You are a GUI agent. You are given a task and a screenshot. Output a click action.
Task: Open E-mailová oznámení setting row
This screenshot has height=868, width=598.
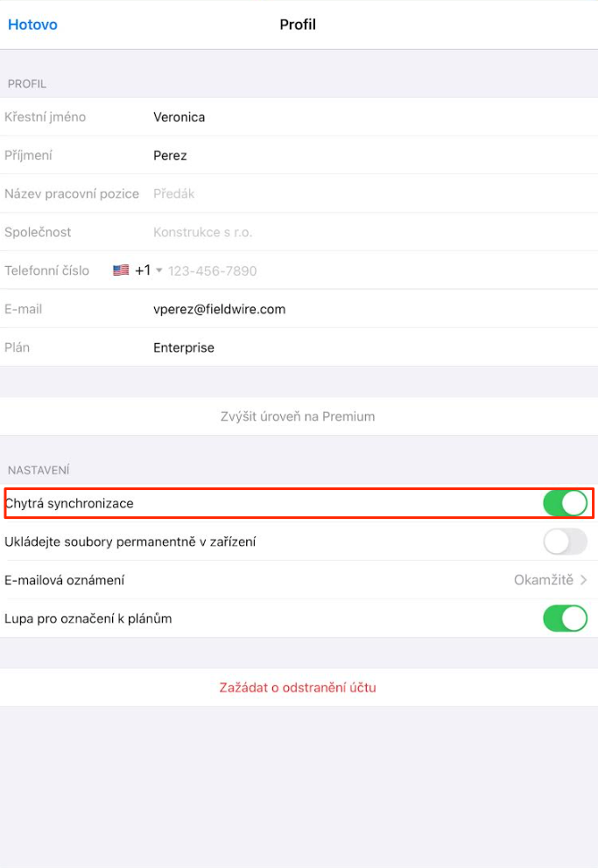tap(263, 580)
